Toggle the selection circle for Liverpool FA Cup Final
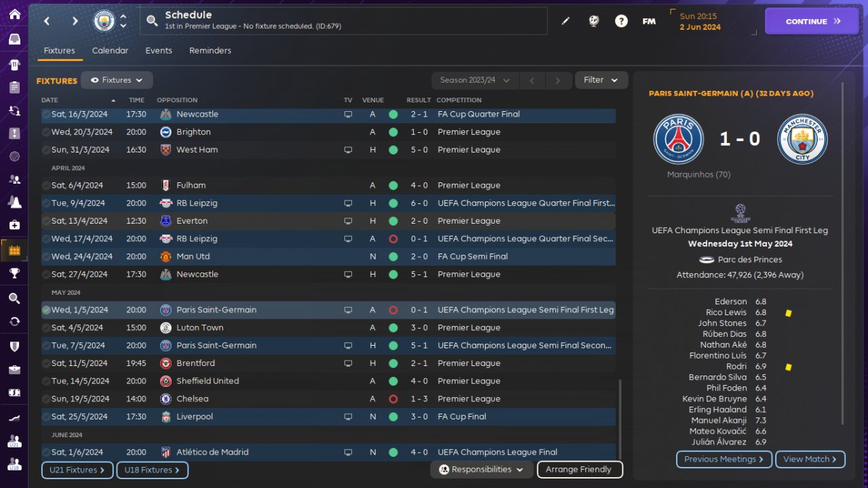The width and height of the screenshot is (868, 488). pos(46,417)
